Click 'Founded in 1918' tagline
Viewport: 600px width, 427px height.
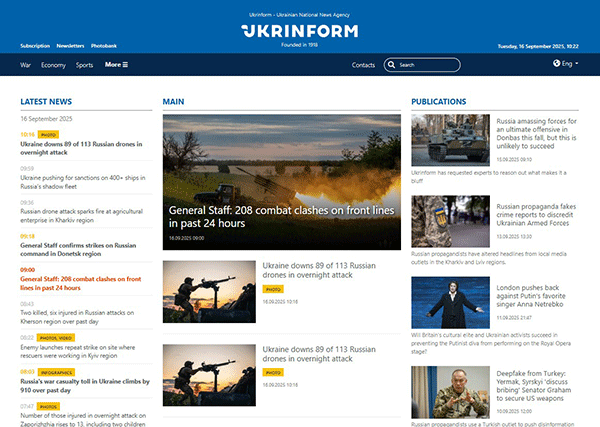300,45
